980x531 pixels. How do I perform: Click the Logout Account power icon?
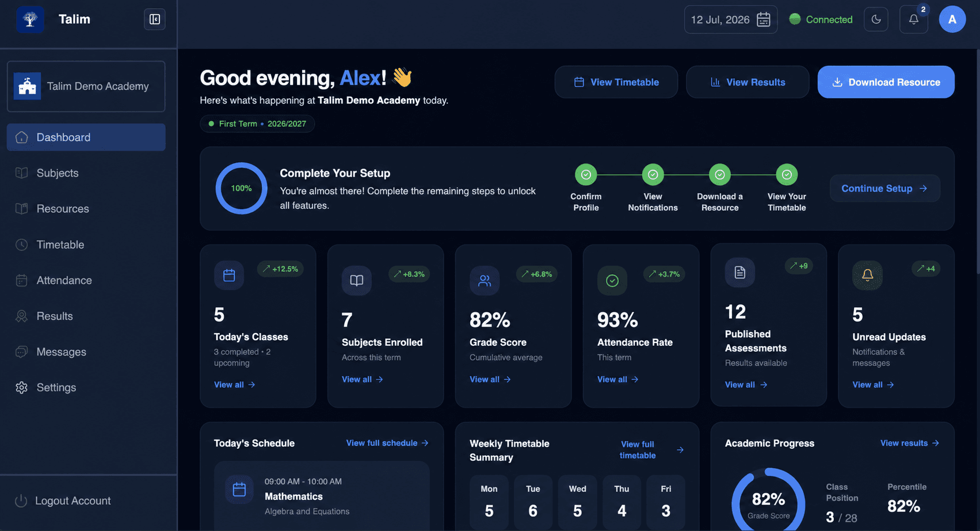pyautogui.click(x=21, y=501)
